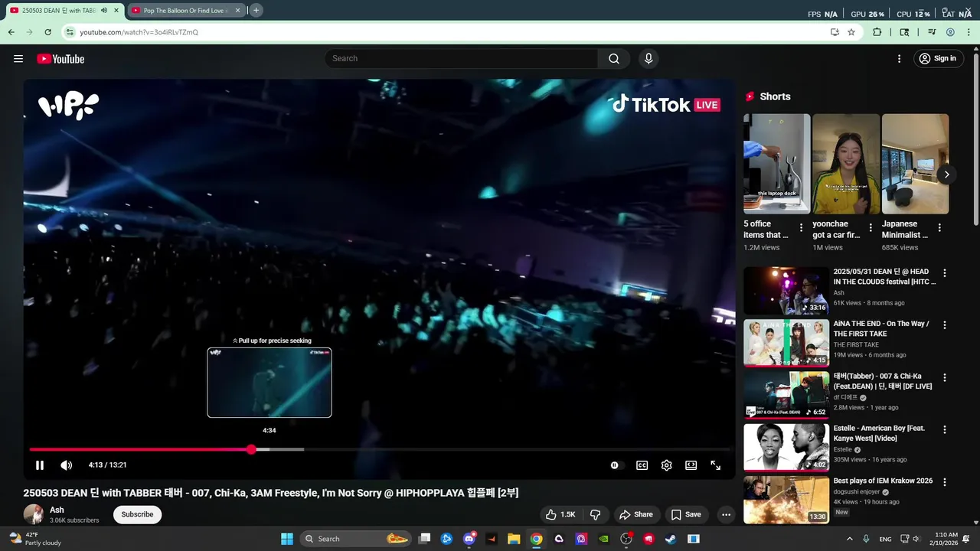Screen dimensions: 980x551
Task: Open options for '5 office items' Short
Action: 802,227
